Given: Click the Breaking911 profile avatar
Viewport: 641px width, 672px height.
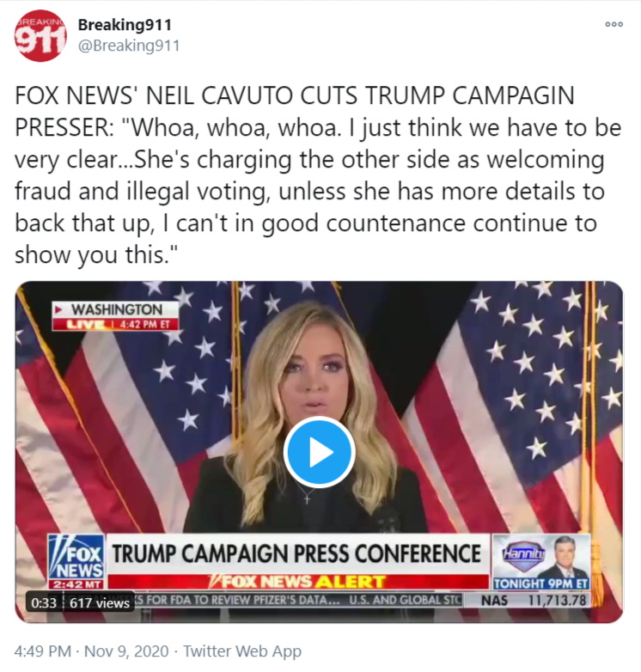Looking at the screenshot, I should [40, 35].
